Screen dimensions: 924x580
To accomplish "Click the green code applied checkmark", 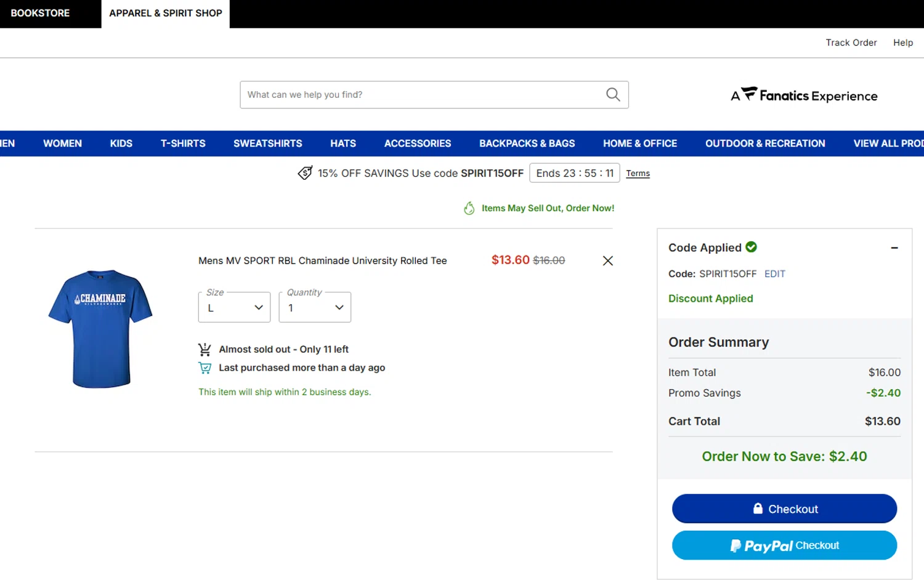I will pyautogui.click(x=751, y=247).
